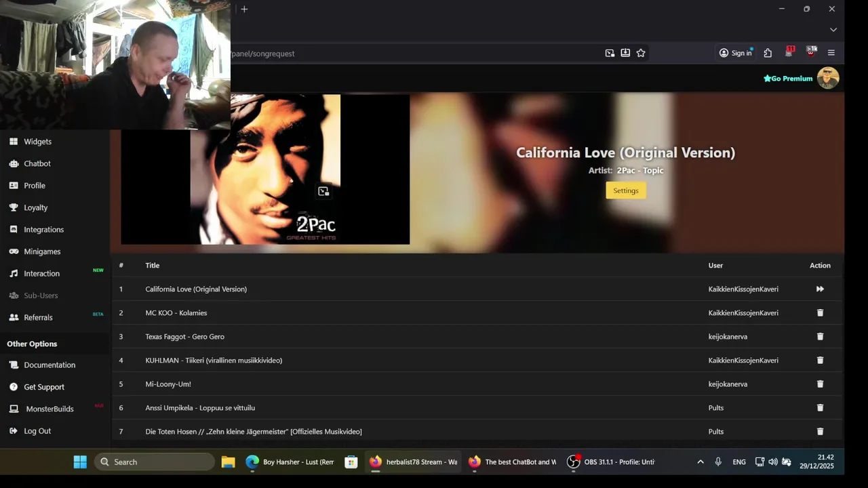Click the Get Support question icon

click(x=14, y=387)
